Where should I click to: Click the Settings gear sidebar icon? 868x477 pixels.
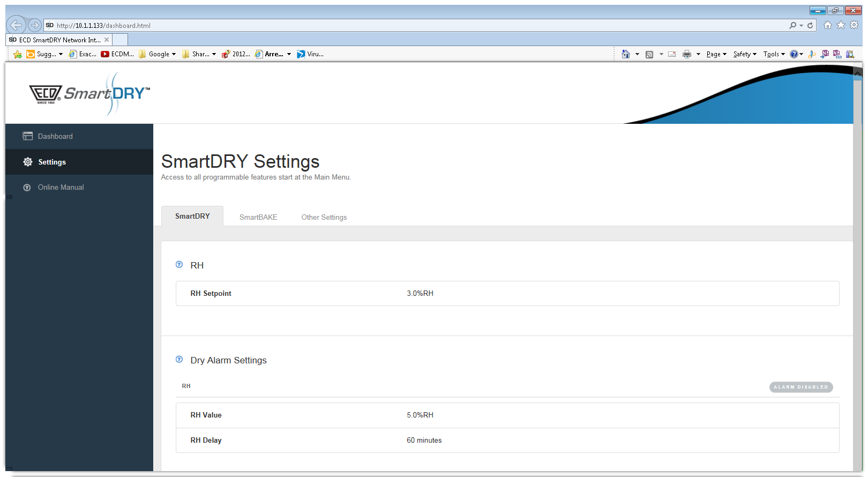[x=28, y=162]
